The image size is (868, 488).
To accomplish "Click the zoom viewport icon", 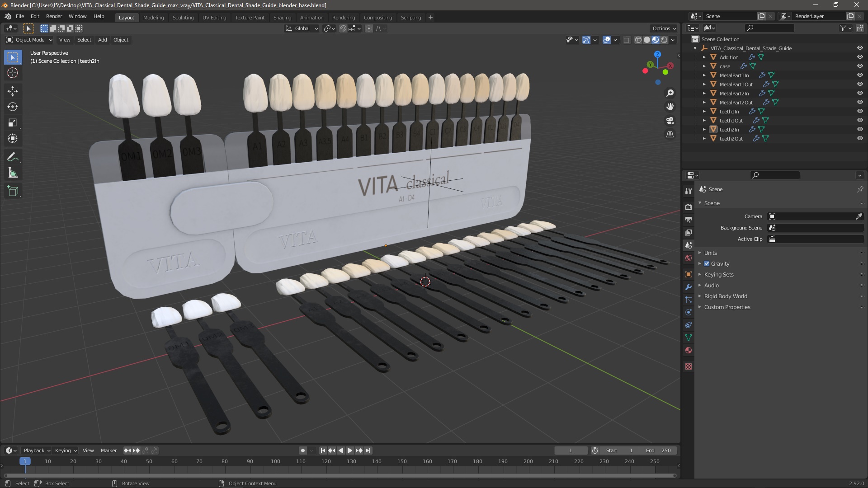I will pos(670,93).
